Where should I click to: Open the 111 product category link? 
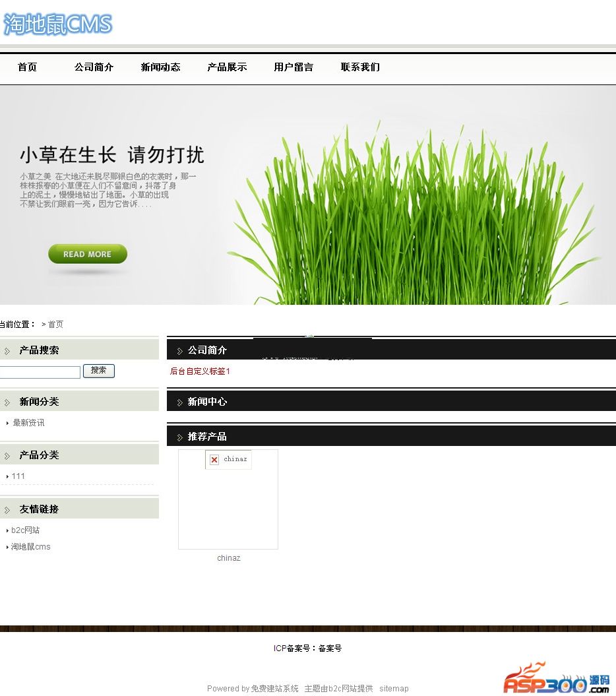pyautogui.click(x=18, y=476)
